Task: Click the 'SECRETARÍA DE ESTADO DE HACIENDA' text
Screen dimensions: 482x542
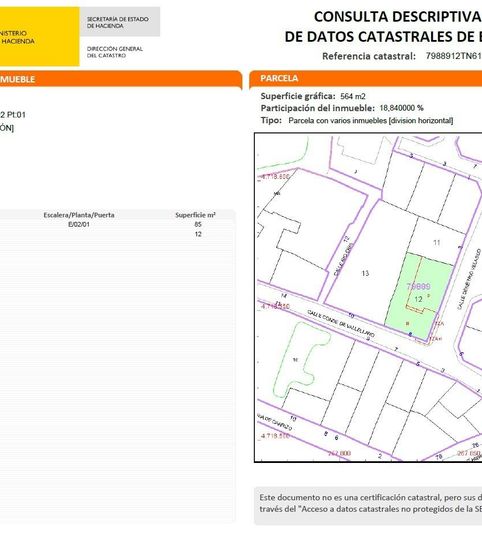Action: point(118,22)
